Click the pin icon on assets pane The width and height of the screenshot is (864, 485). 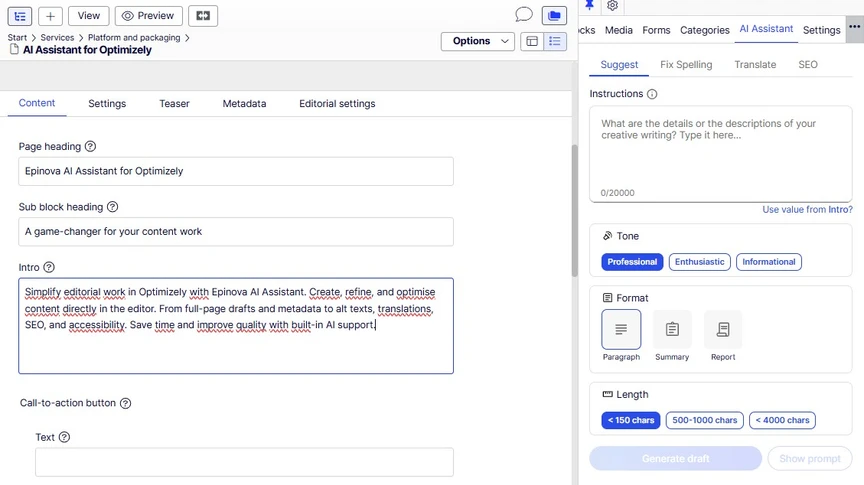[589, 6]
